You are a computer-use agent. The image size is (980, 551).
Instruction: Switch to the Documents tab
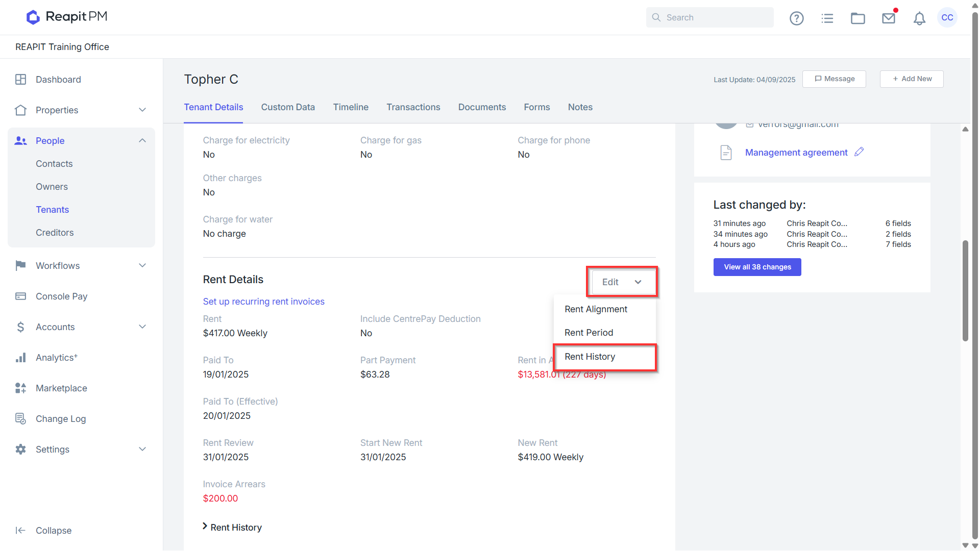point(482,107)
